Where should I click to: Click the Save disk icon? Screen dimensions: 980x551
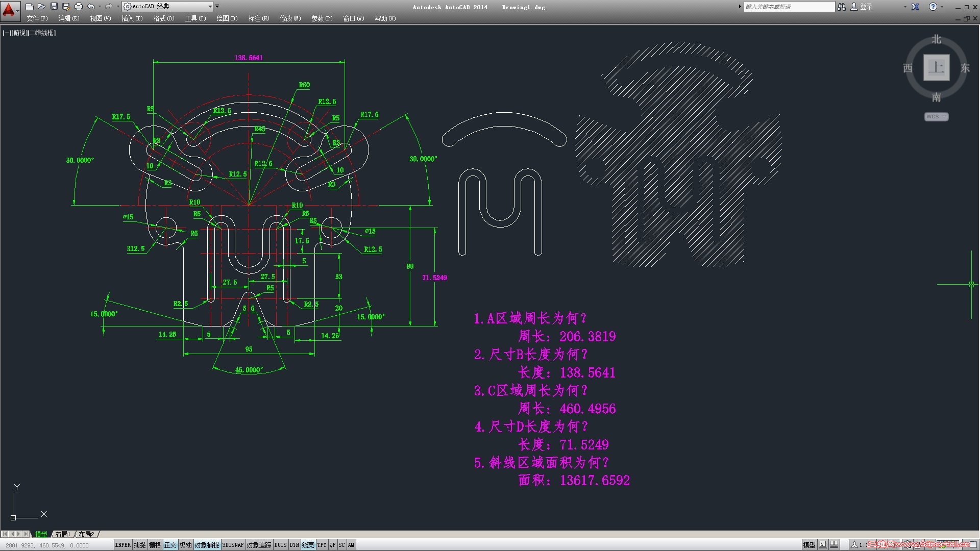54,7
